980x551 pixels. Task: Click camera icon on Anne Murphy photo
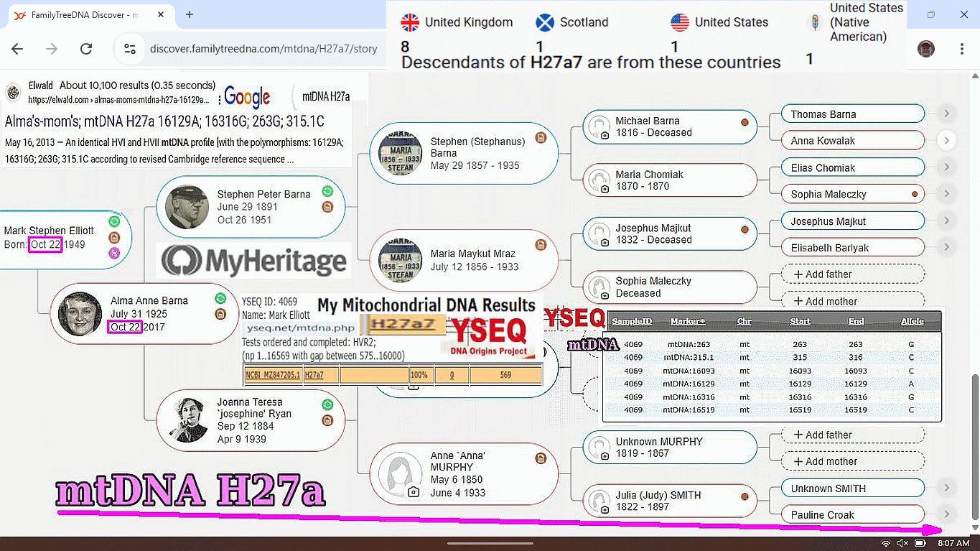coord(413,492)
